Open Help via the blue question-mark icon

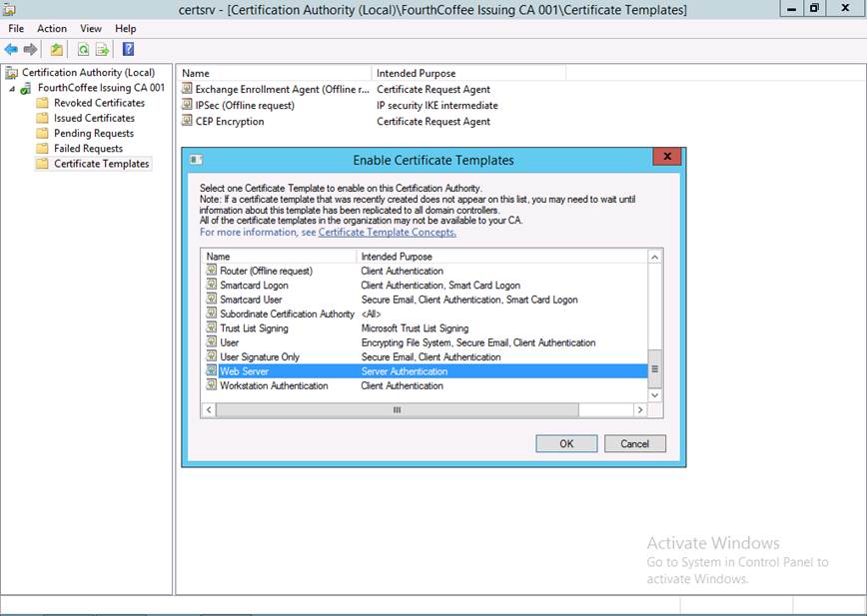tap(128, 49)
